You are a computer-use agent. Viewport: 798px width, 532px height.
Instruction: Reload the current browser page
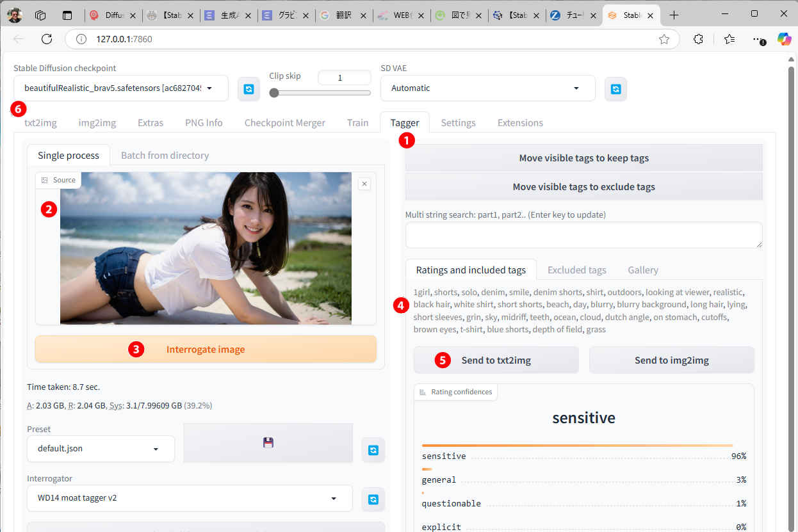(x=47, y=39)
